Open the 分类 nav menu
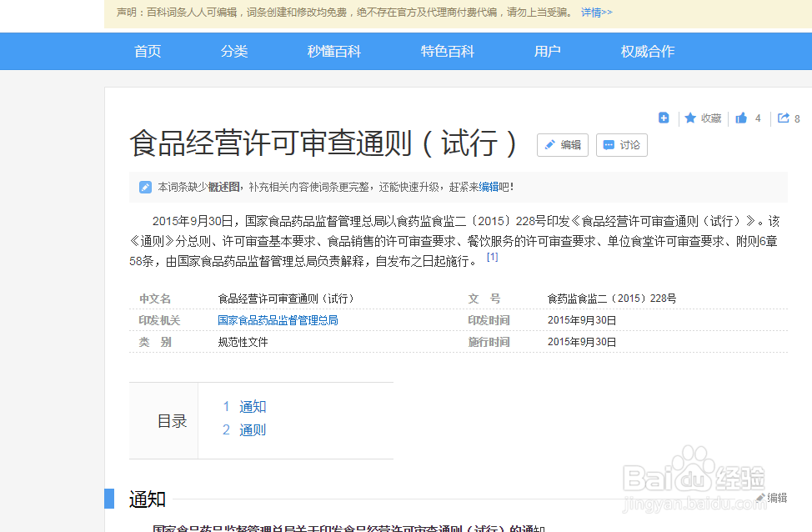The image size is (812, 532). coord(234,52)
